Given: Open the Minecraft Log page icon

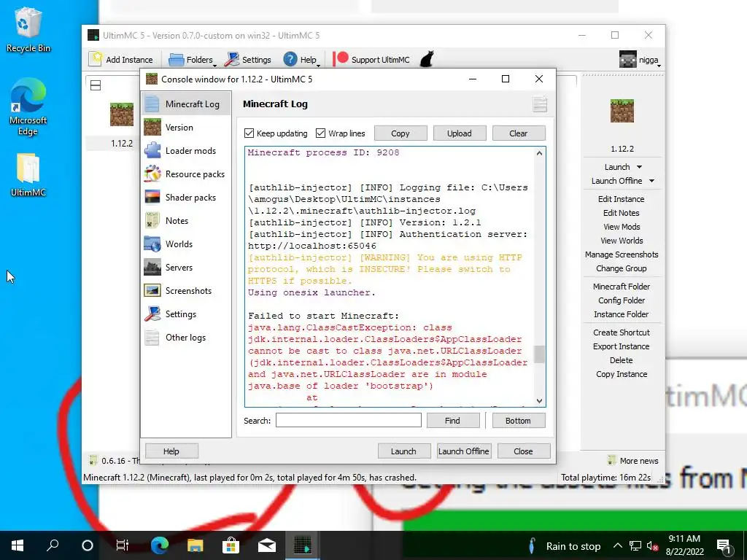Looking at the screenshot, I should pyautogui.click(x=152, y=104).
